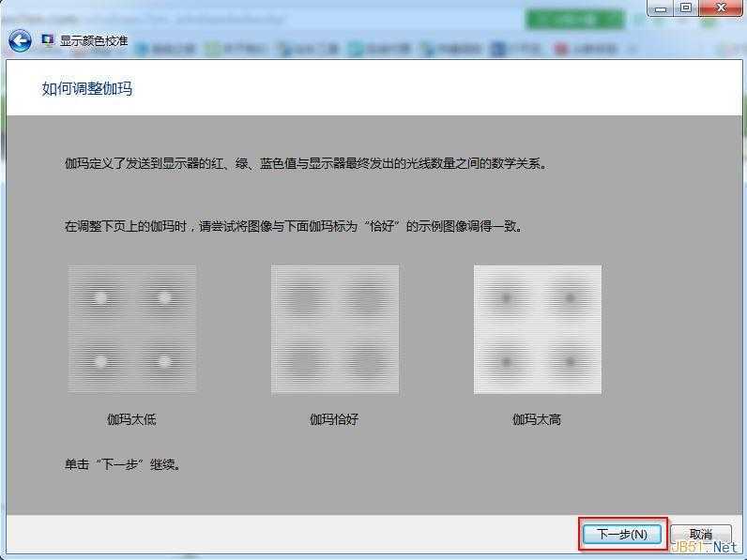
Task: Click the 单击“下一步”继续 text
Action: pyautogui.click(x=123, y=464)
